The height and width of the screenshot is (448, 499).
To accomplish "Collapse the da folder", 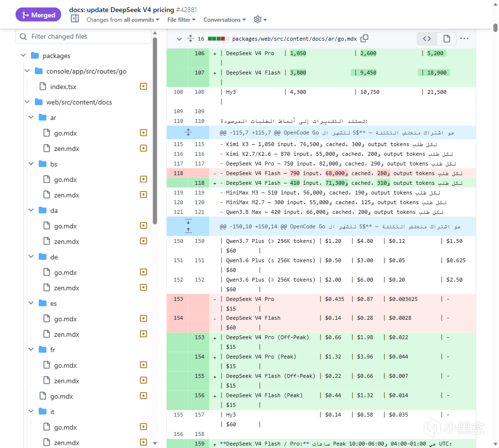I will pyautogui.click(x=31, y=210).
